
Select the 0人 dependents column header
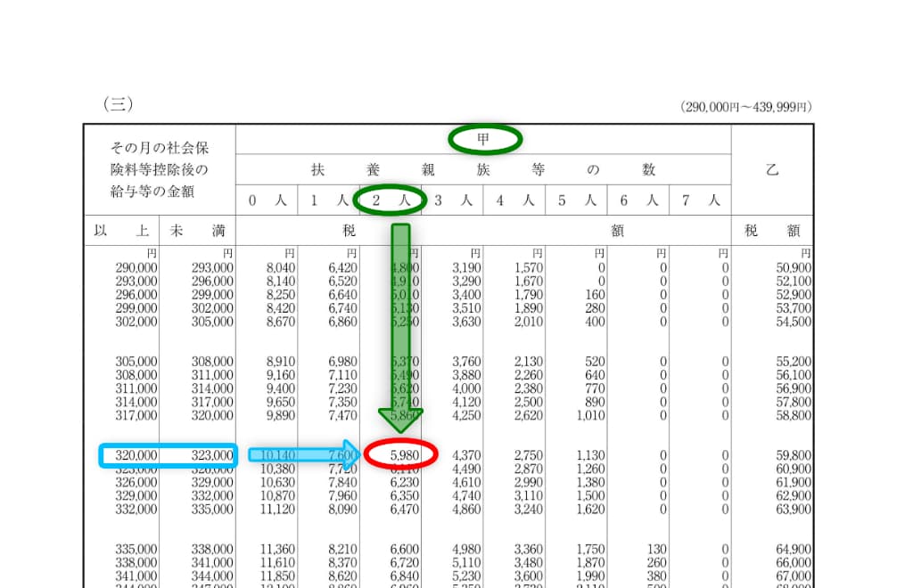point(267,200)
